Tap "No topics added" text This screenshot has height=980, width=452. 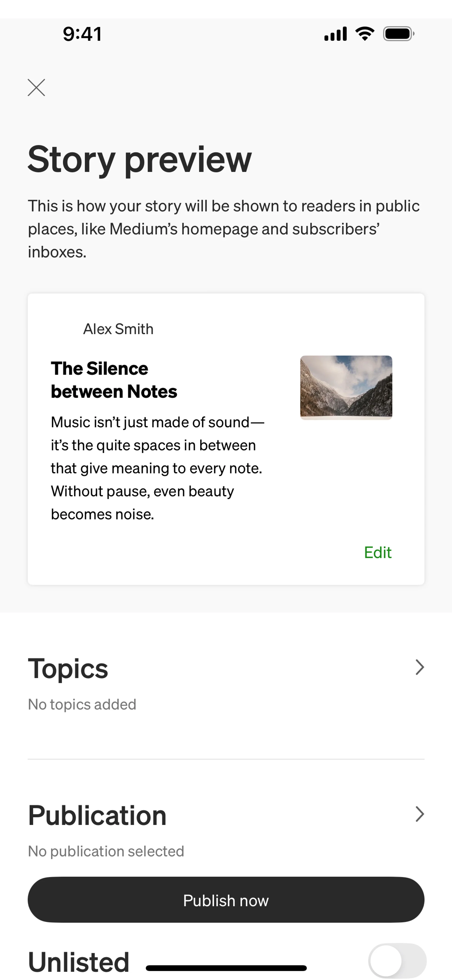coord(82,705)
